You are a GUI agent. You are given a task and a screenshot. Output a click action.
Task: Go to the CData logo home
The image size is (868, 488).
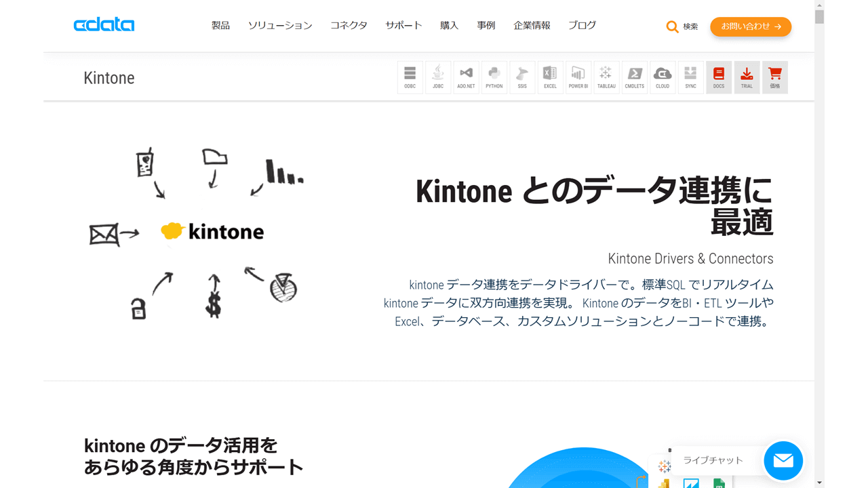point(104,25)
